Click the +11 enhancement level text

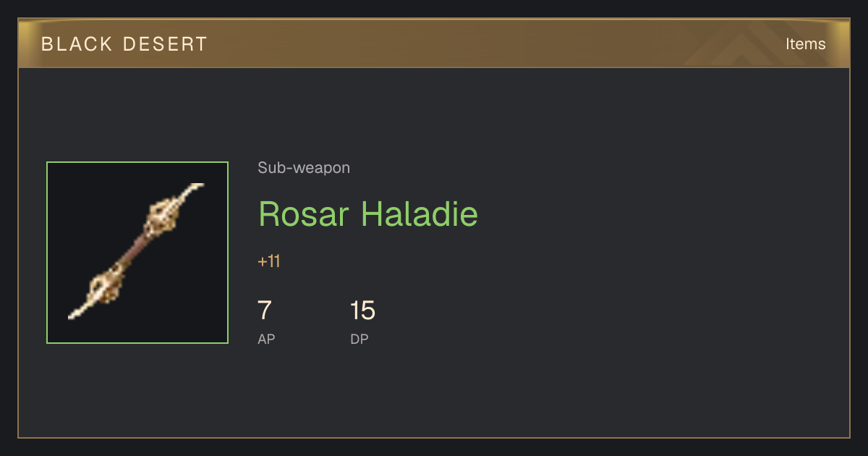coord(268,261)
